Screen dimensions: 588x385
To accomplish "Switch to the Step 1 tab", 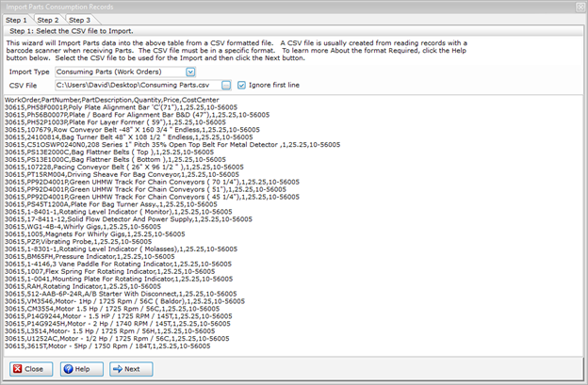I will click(16, 20).
